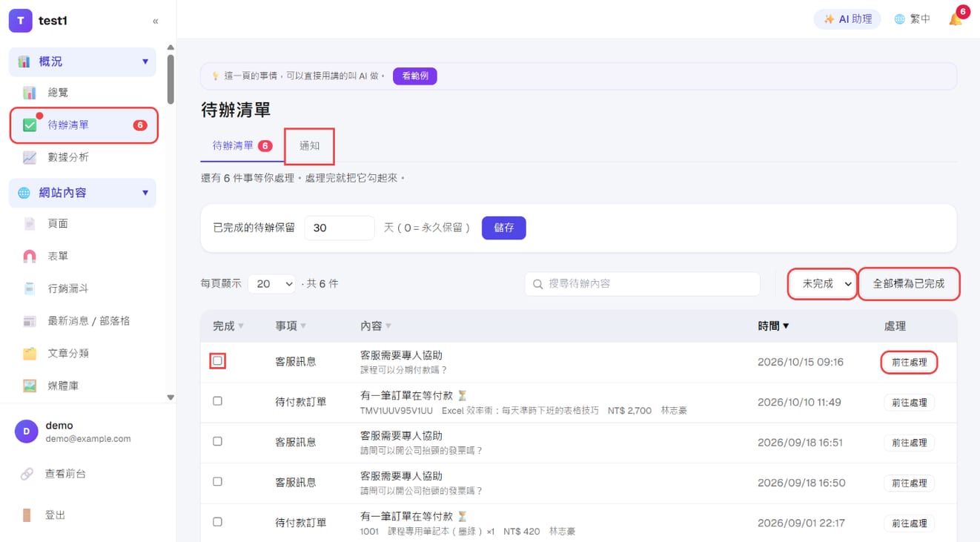Click the 表單 magnet icon
Screen dimensions: 980x542
coord(30,257)
